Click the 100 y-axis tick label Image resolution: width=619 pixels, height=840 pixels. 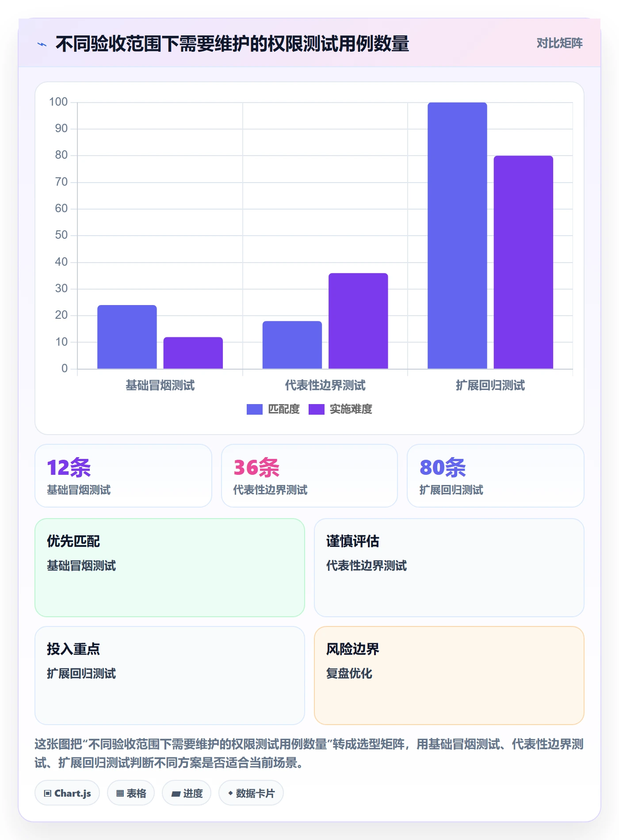point(58,102)
